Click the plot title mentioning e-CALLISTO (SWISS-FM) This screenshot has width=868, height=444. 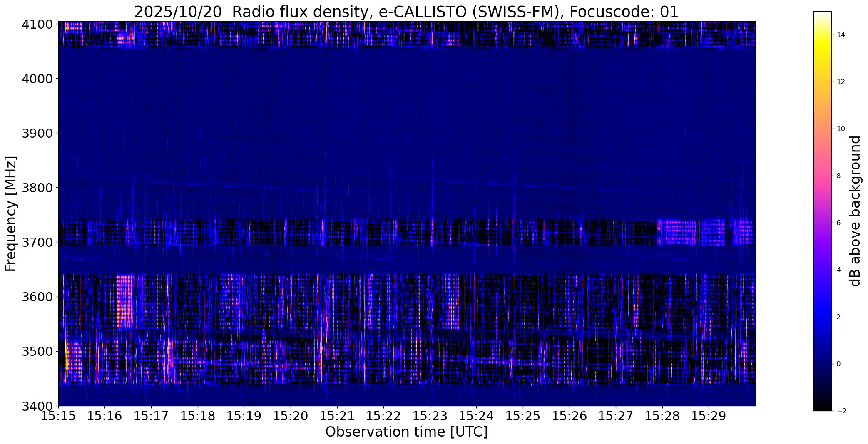[x=406, y=12]
